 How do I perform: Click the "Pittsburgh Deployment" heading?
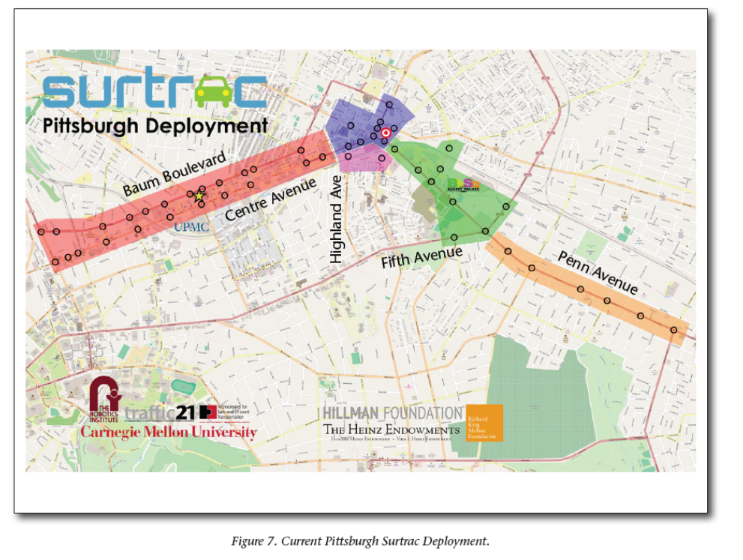point(155,127)
